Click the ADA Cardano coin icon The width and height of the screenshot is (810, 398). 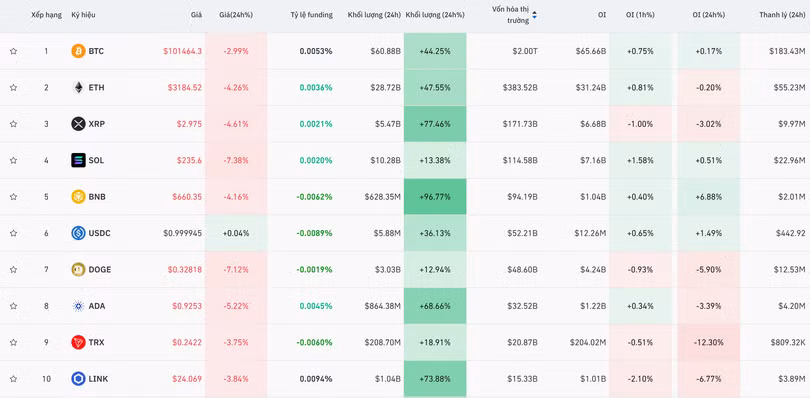coord(78,306)
